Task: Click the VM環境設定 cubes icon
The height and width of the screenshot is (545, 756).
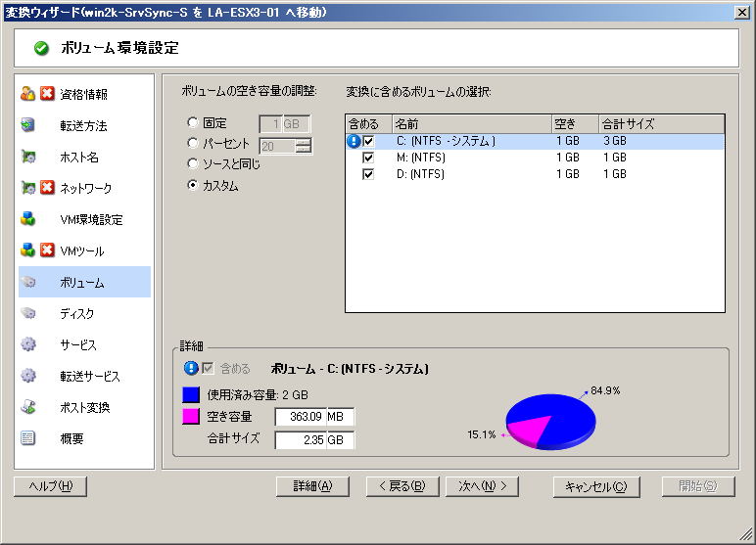Action: pos(28,219)
